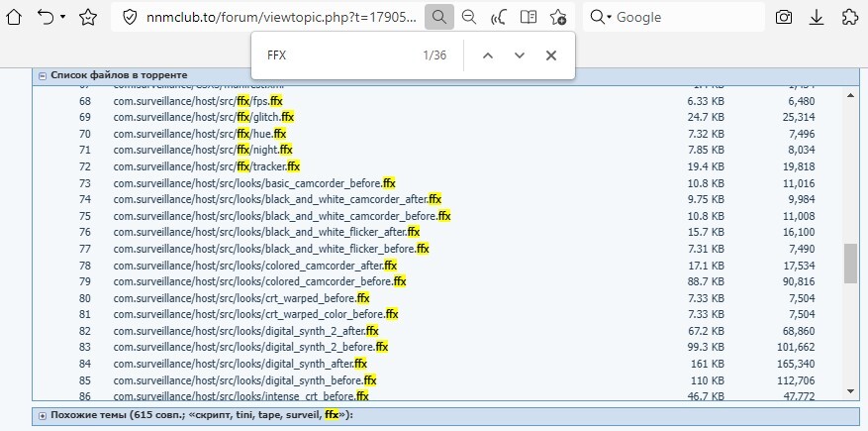
Task: Collapse the Список файлов в торренте section
Action: [x=43, y=76]
